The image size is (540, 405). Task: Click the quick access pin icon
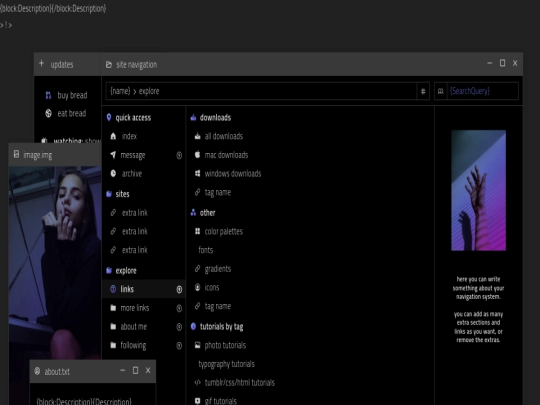[x=109, y=117]
